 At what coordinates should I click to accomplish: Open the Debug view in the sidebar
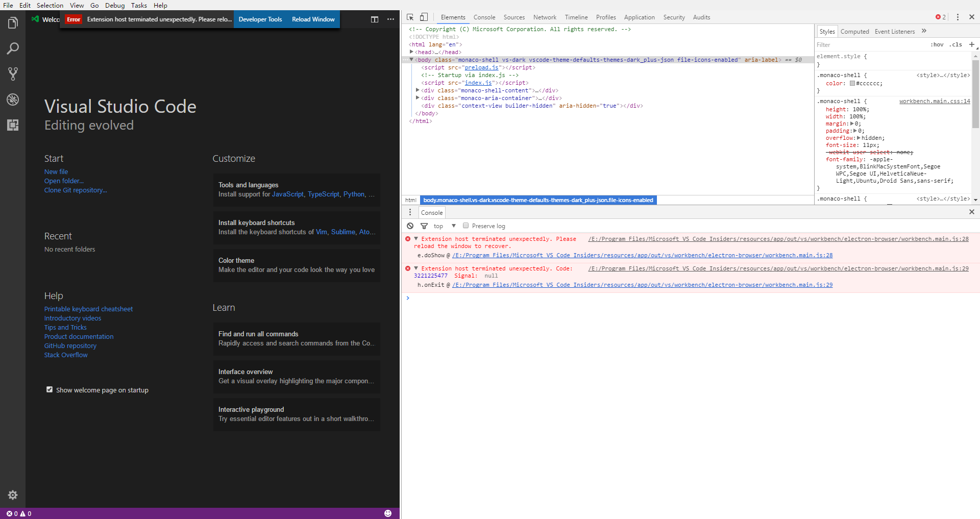(x=12, y=100)
